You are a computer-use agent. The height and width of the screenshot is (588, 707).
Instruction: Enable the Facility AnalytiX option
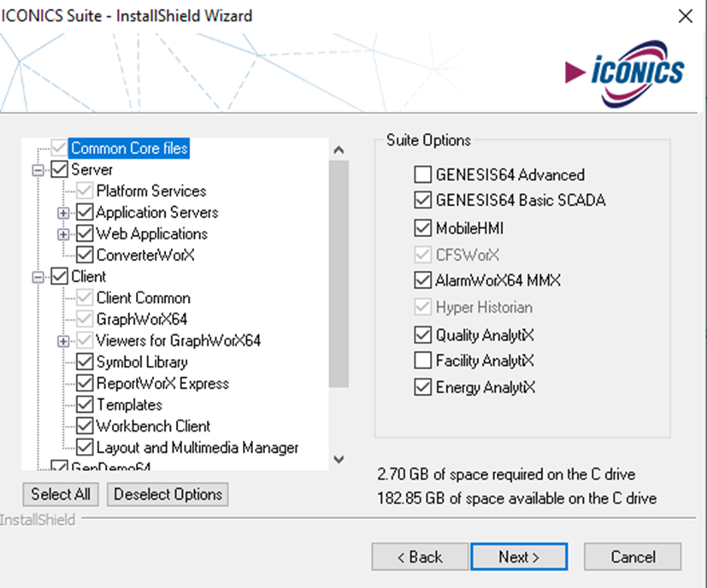click(x=422, y=361)
